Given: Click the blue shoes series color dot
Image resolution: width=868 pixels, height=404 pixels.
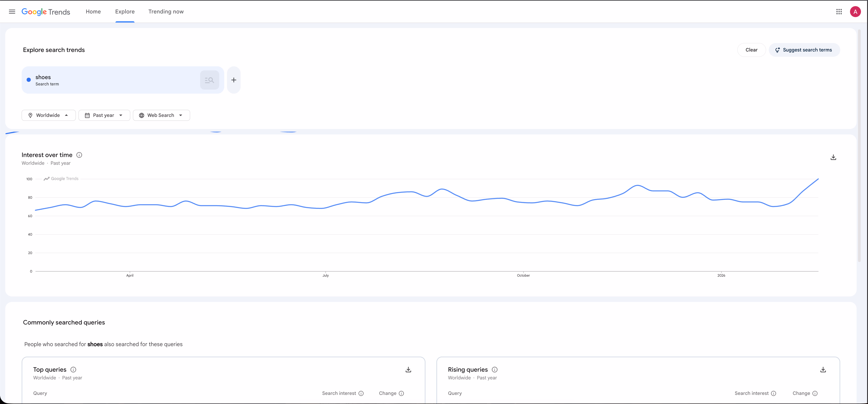Looking at the screenshot, I should click(x=29, y=80).
